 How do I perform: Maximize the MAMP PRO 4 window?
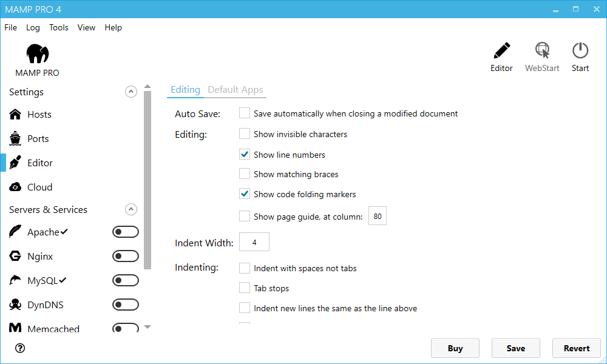point(575,9)
